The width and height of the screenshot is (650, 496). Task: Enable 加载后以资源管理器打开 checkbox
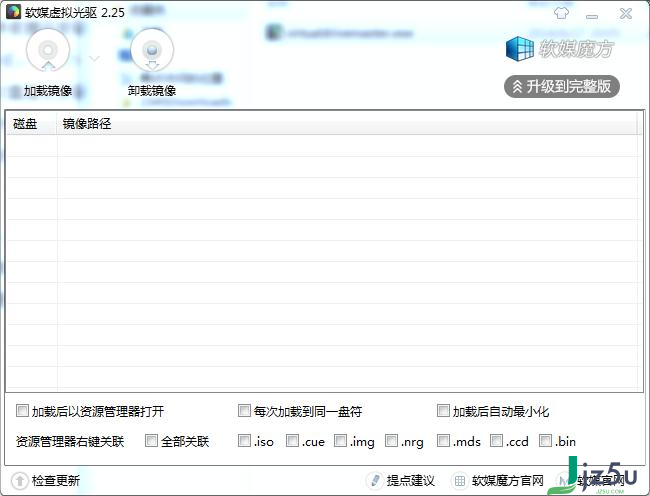pos(23,411)
